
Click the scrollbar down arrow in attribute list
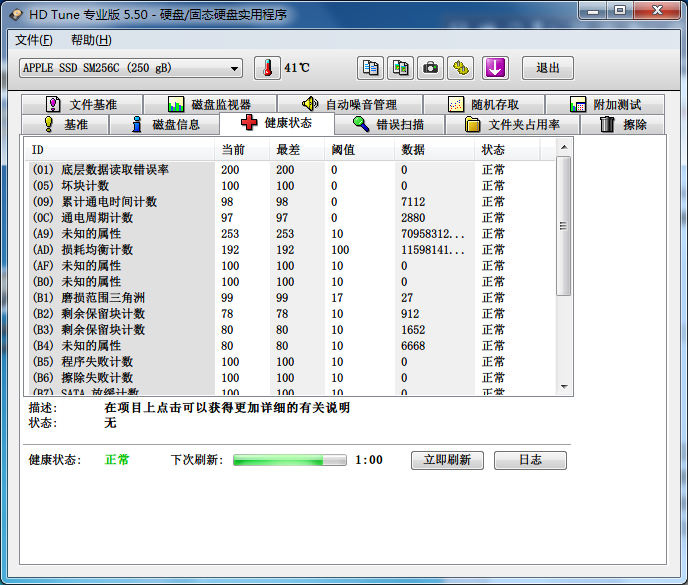(x=564, y=387)
